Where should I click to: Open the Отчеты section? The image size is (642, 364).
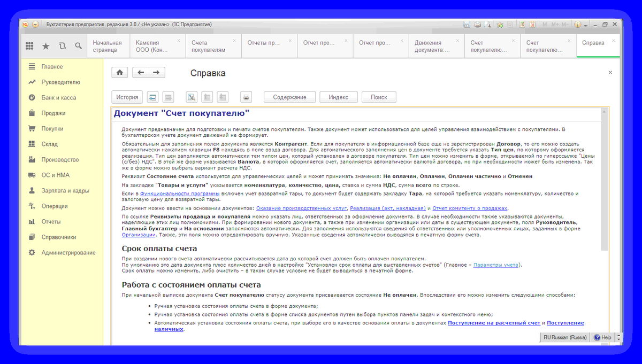pyautogui.click(x=51, y=222)
